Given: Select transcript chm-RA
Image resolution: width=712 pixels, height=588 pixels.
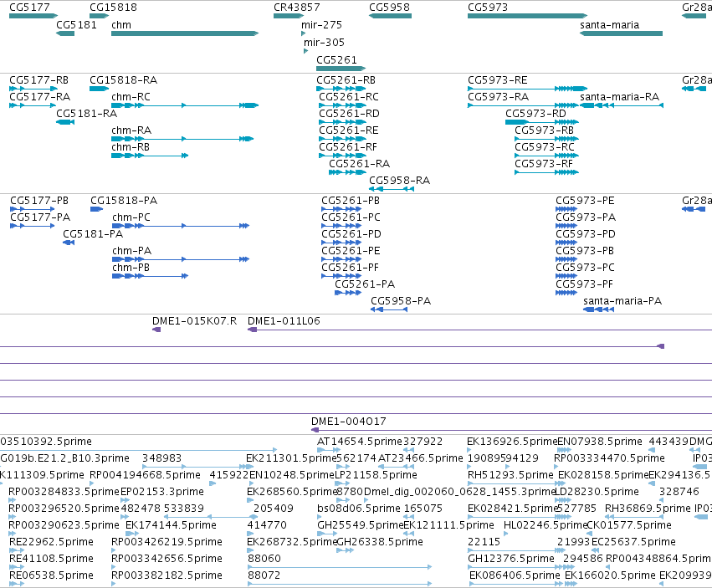Looking at the screenshot, I should pos(131,130).
